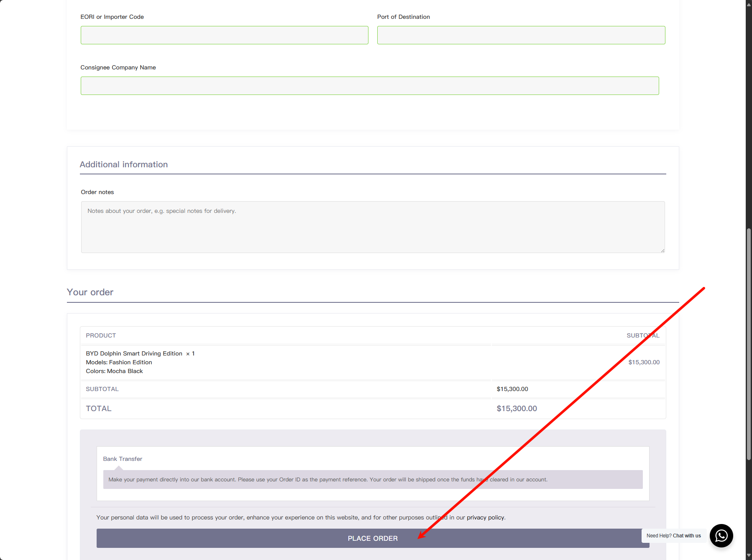Click the bank payment instructions text
Screen dimensions: 752x560
pyautogui.click(x=328, y=480)
